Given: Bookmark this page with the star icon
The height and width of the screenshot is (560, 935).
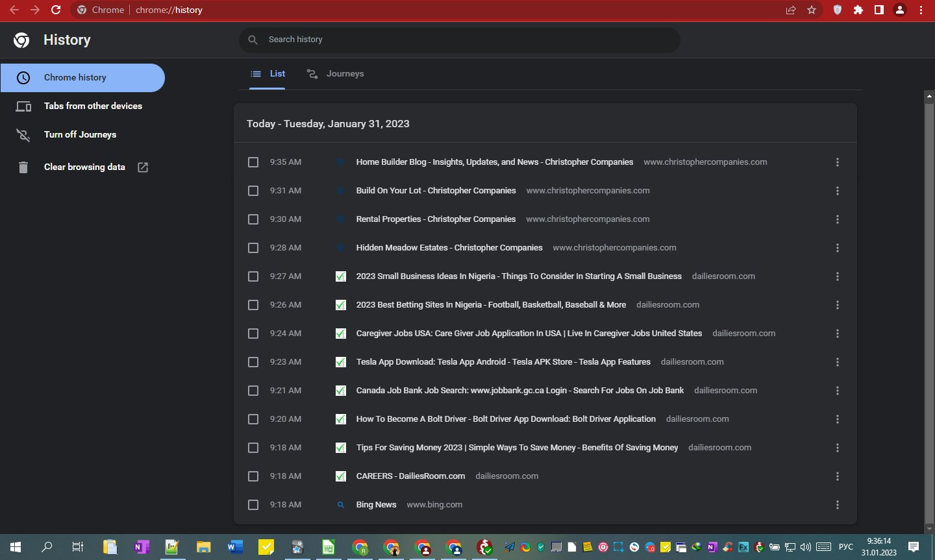Looking at the screenshot, I should point(812,10).
